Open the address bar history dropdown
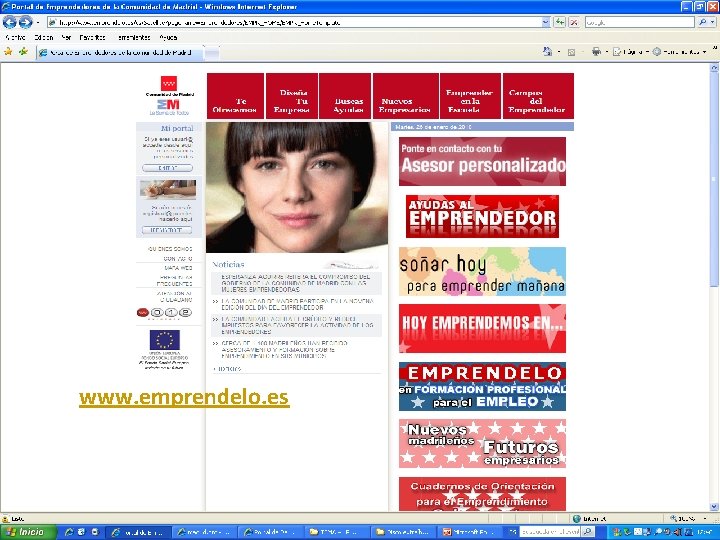 pyautogui.click(x=545, y=22)
